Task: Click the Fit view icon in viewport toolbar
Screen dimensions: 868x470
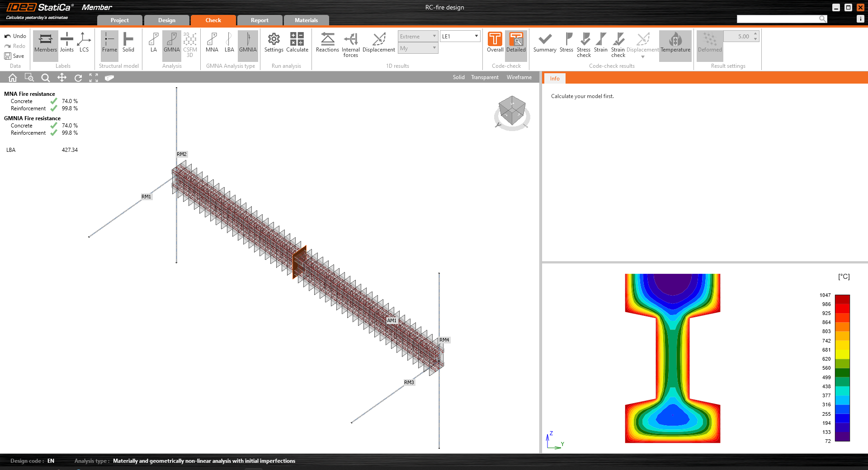Action: 94,77
